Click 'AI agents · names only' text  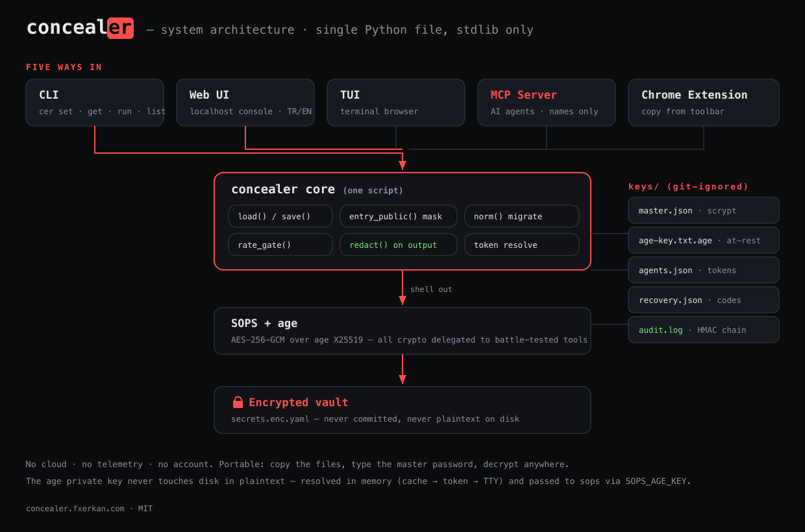[544, 111]
